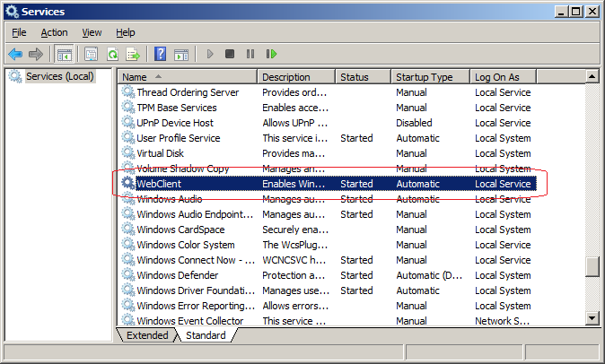This screenshot has width=605, height=364.
Task: Click the Refresh toolbar icon
Action: (x=112, y=54)
